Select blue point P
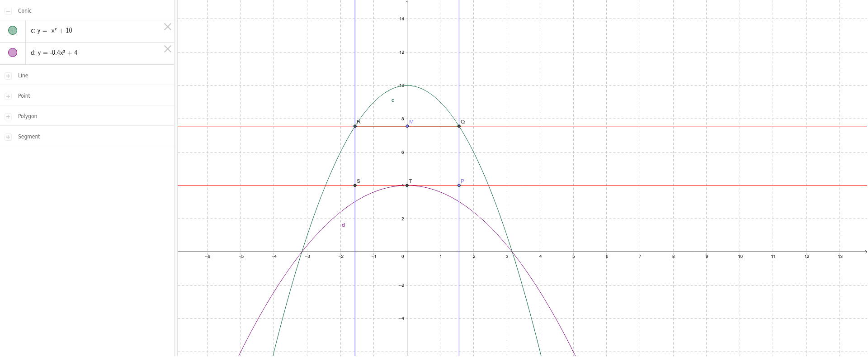Screen dimensions: 868x357 point(459,186)
